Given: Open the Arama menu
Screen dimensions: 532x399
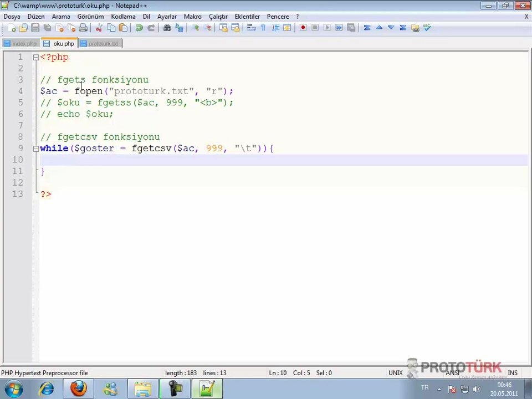Looking at the screenshot, I should click(61, 17).
